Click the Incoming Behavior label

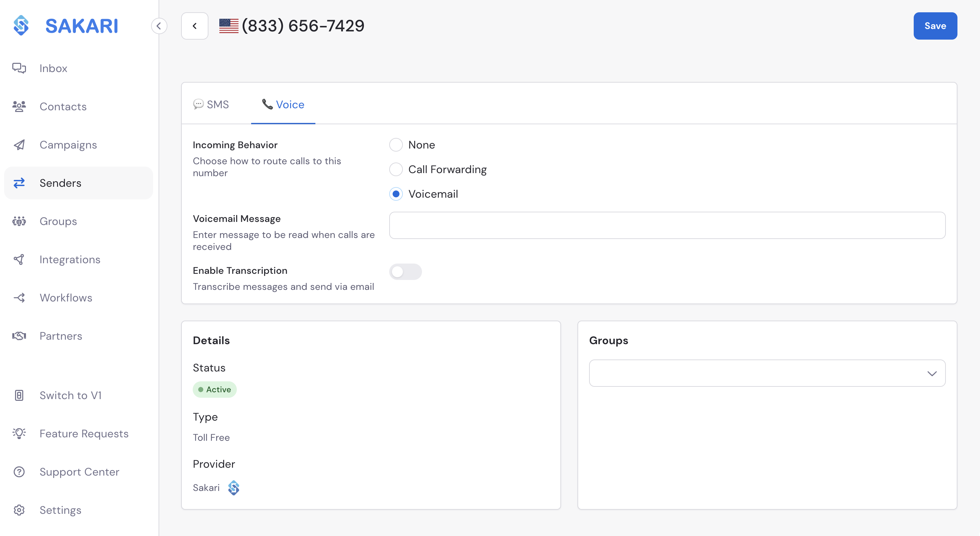(x=235, y=145)
